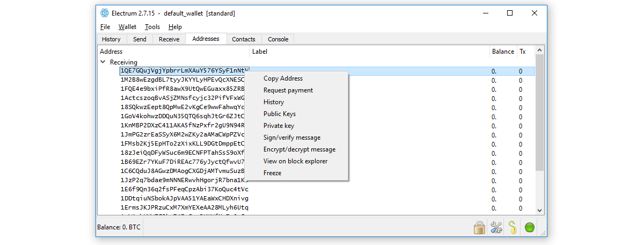
Task: Select Public Keys in context menu
Action: 296,114
